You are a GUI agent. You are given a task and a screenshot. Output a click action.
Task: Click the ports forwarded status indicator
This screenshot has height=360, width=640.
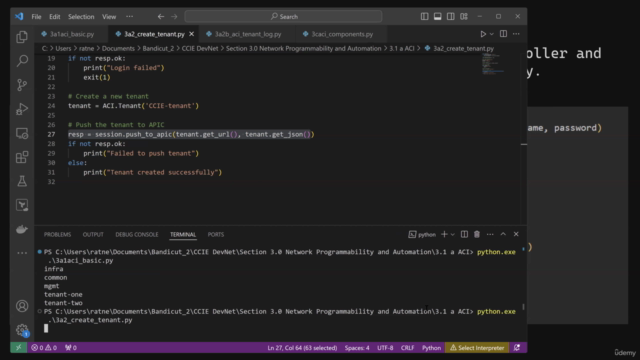coord(71,348)
